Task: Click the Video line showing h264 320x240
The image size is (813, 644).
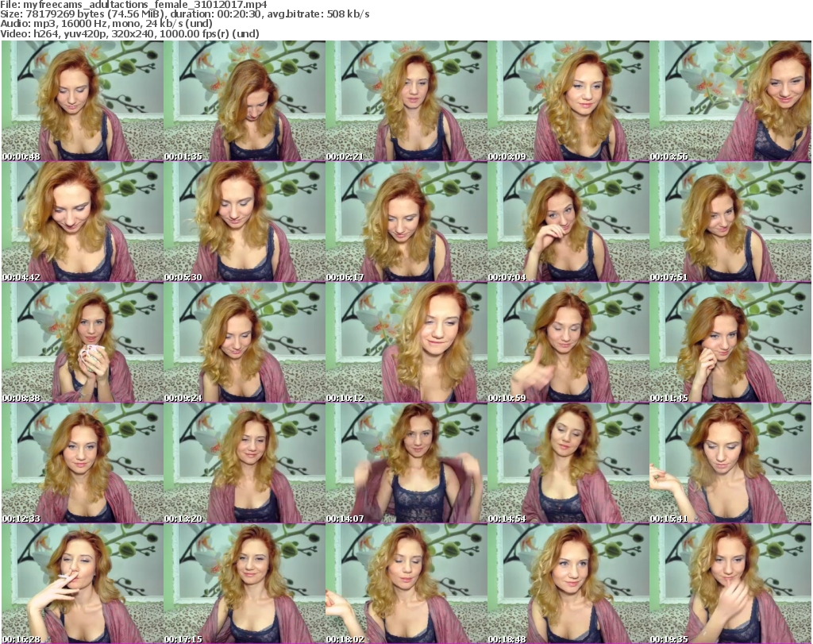Action: click(x=129, y=33)
